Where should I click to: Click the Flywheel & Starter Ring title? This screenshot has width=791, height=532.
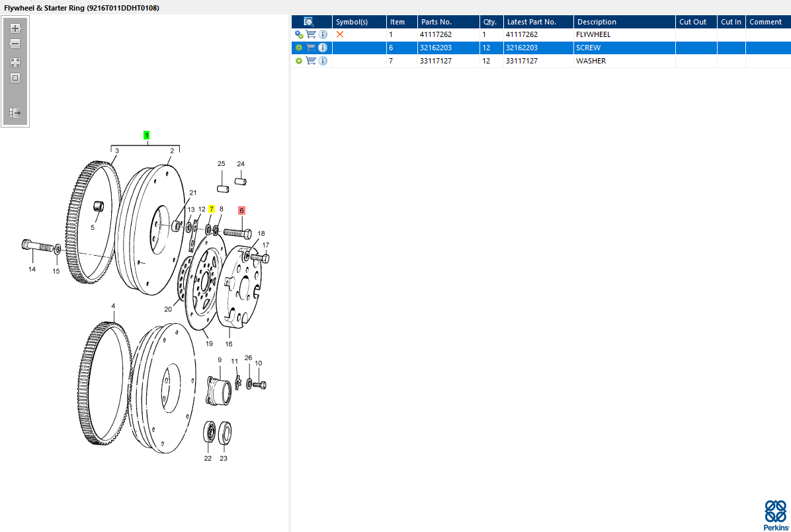pyautogui.click(x=82, y=8)
